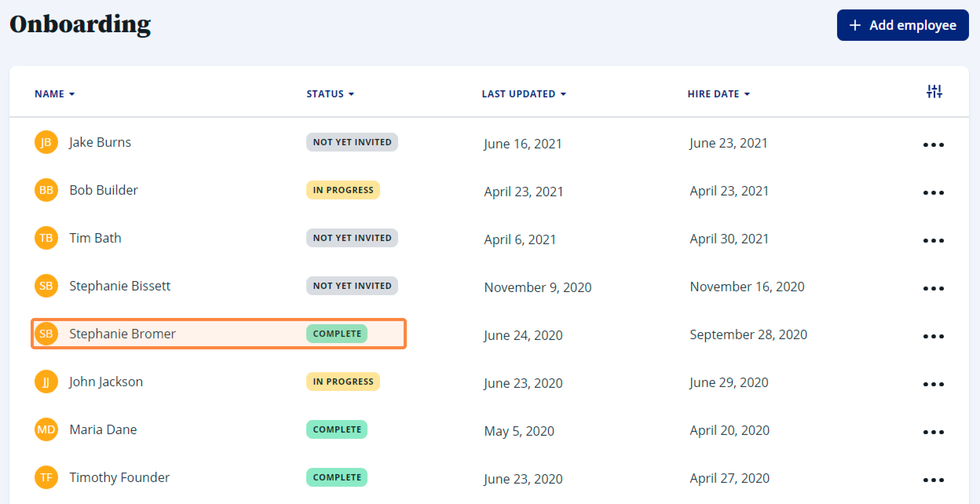Open the column filter settings icon
The width and height of the screenshot is (980, 504).
[x=934, y=91]
